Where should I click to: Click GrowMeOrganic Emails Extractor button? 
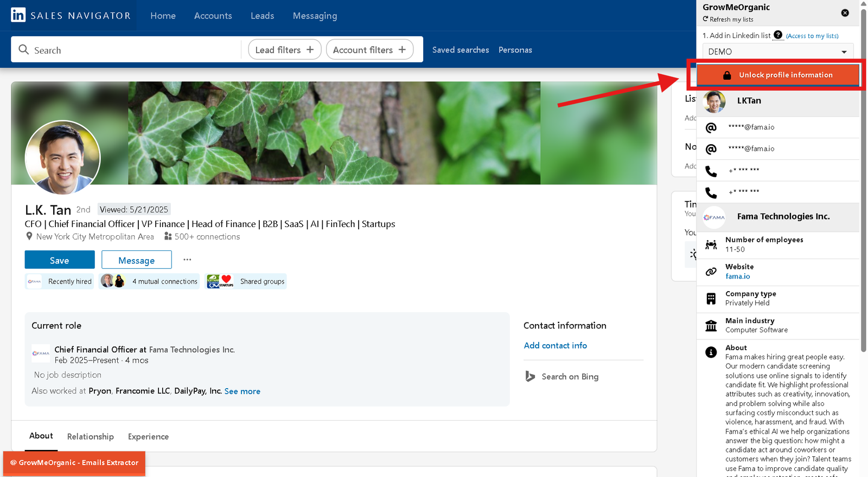pyautogui.click(x=74, y=463)
